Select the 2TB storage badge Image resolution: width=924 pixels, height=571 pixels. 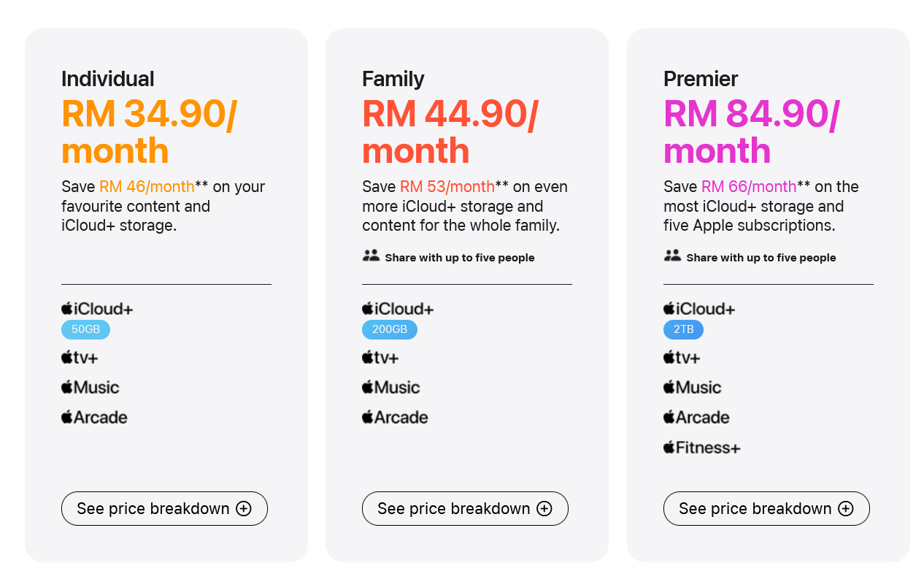tap(683, 329)
